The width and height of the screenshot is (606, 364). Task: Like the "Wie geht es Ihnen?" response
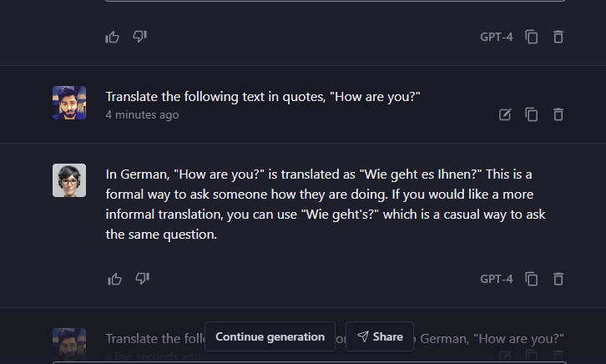click(x=114, y=279)
